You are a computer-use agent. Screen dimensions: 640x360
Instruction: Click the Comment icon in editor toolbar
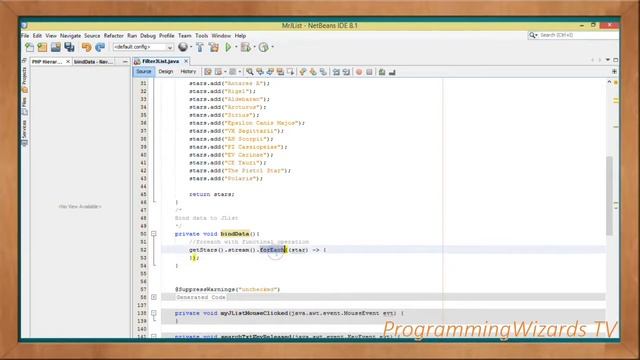pos(382,72)
